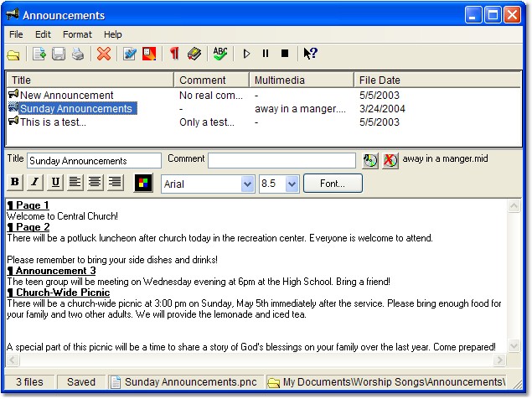The width and height of the screenshot is (532, 399).
Task: Open the book icon in toolbar
Action: click(x=194, y=54)
